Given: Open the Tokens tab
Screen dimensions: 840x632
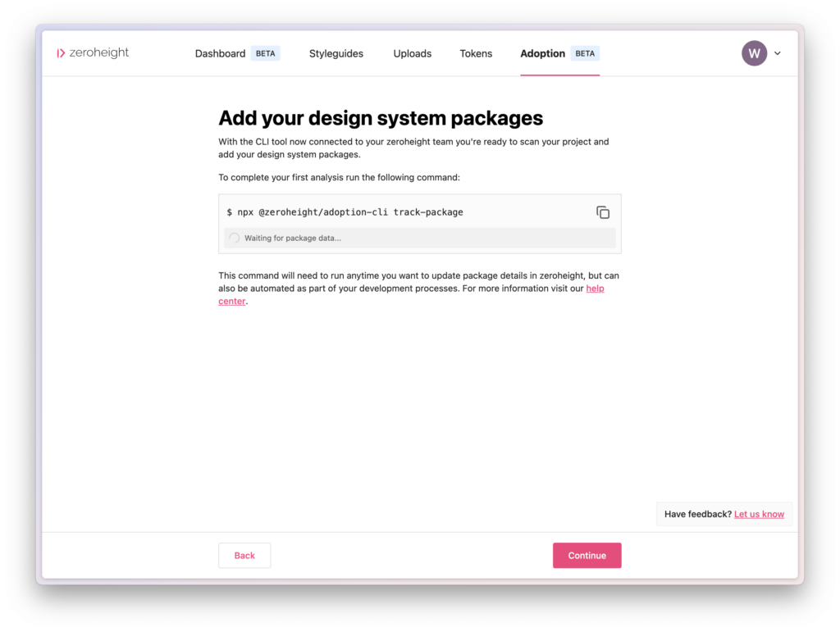Looking at the screenshot, I should pyautogui.click(x=476, y=53).
